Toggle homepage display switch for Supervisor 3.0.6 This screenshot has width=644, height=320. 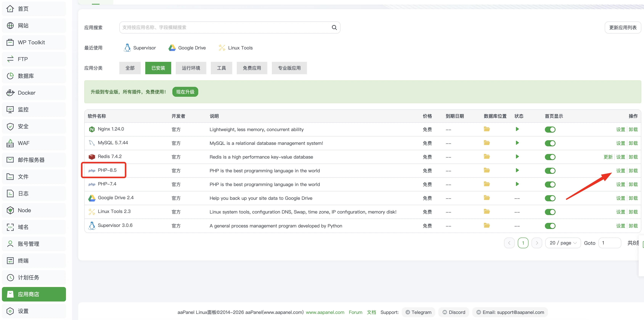tap(550, 226)
